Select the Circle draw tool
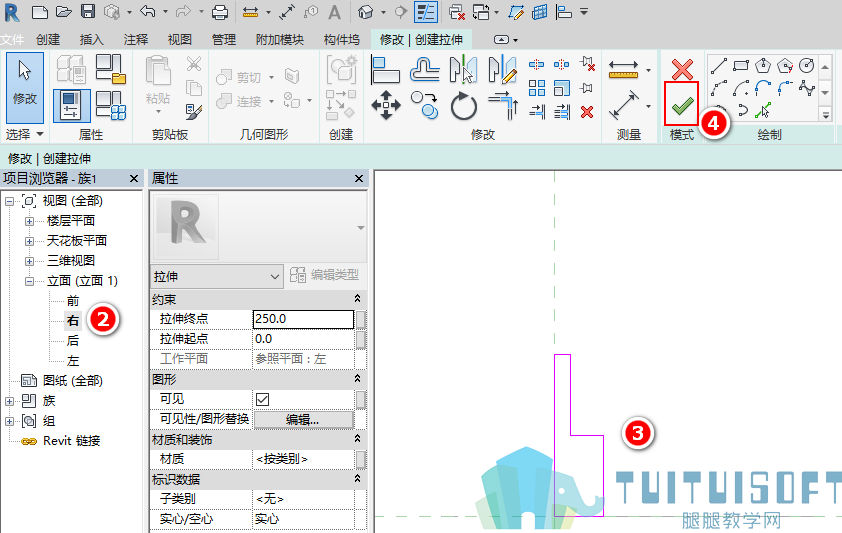 (x=807, y=65)
